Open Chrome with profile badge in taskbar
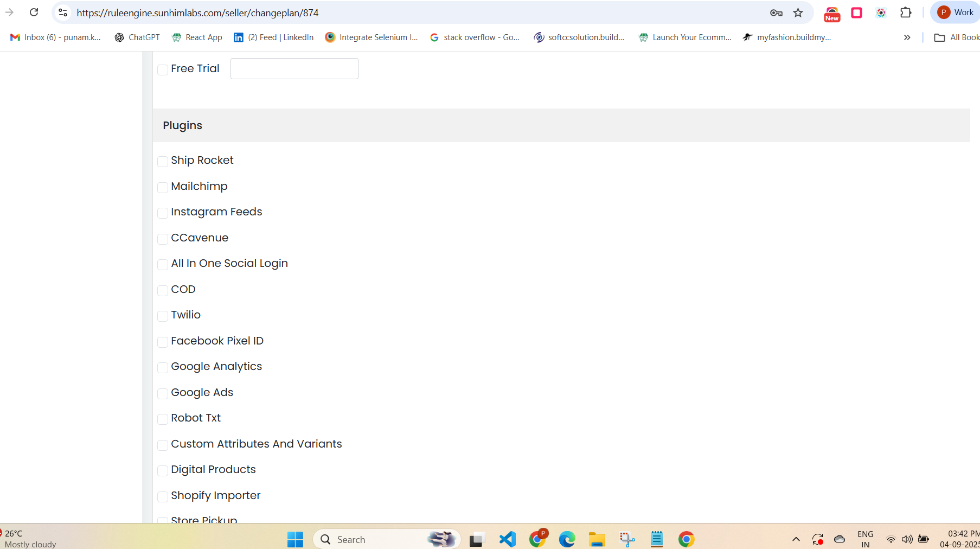Viewport: 980px width, 549px height. coord(538,538)
